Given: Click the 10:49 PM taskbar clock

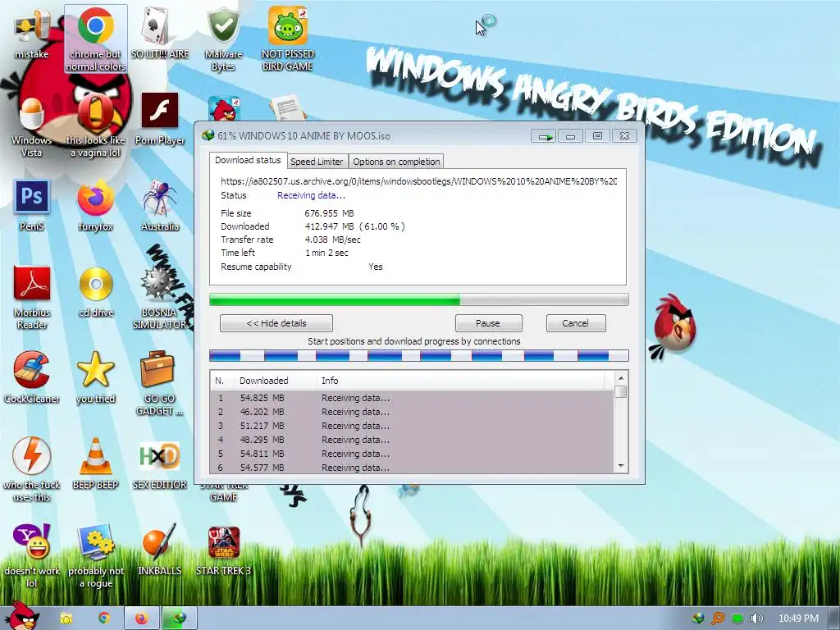Looking at the screenshot, I should [x=798, y=619].
